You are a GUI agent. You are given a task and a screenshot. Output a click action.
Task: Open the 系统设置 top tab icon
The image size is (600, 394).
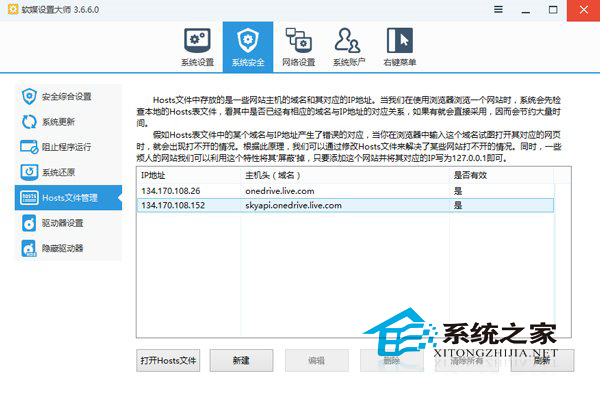point(197,41)
